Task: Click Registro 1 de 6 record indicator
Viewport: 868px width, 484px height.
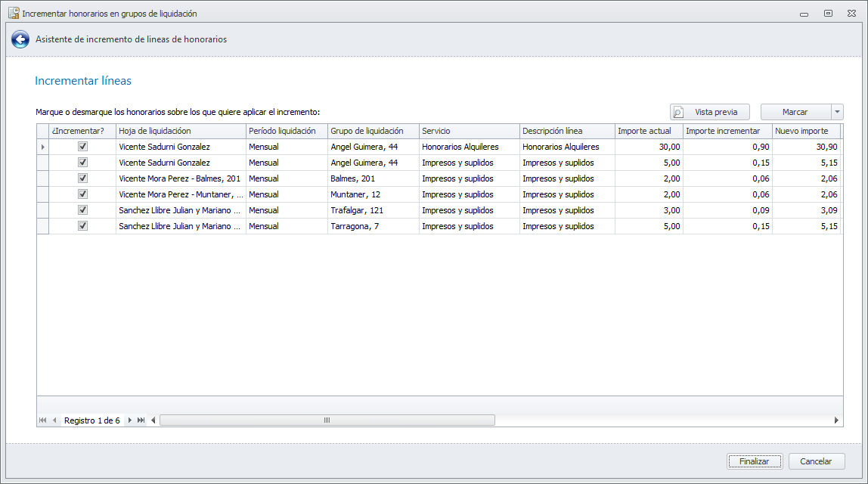Action: (x=92, y=420)
